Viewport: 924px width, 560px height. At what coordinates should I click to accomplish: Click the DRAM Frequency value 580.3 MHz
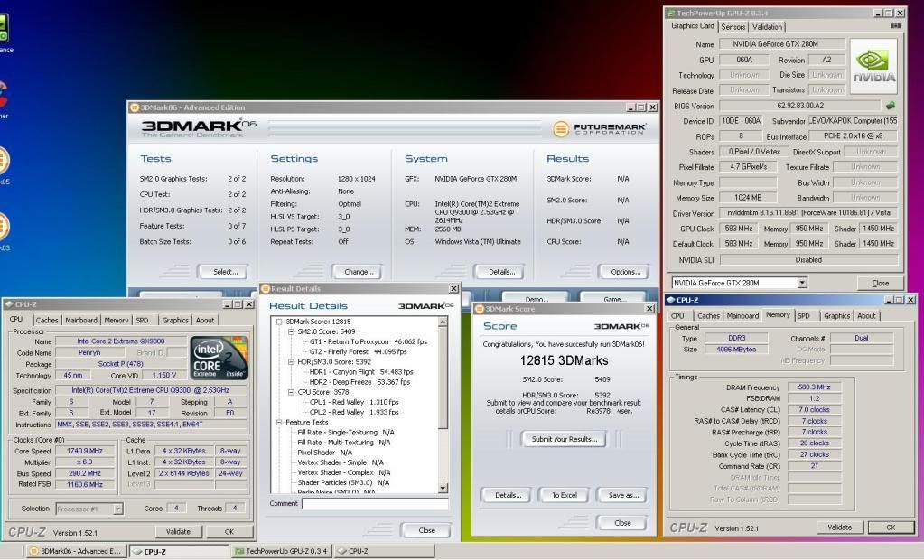coord(815,387)
